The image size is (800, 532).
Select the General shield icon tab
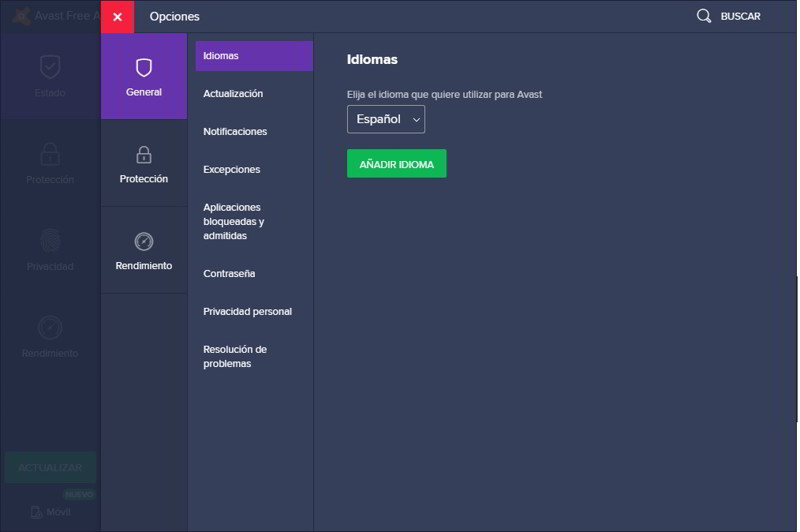click(x=144, y=76)
